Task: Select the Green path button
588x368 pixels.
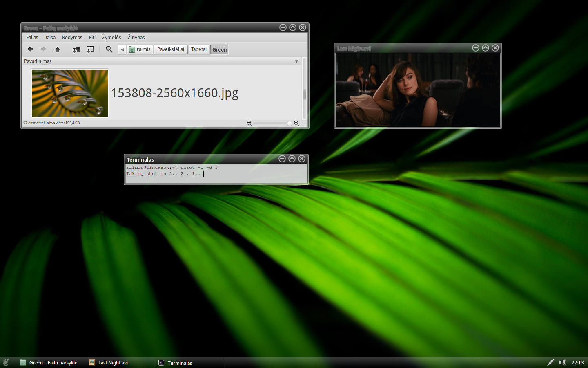Action: [x=219, y=49]
